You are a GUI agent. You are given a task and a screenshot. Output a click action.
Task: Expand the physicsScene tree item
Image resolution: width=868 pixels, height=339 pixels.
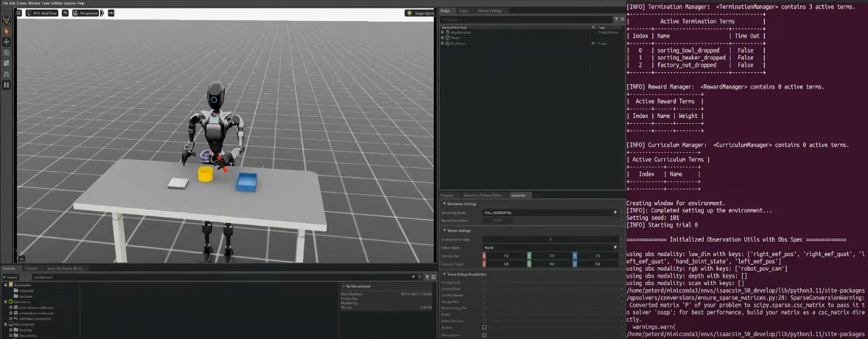(442, 32)
